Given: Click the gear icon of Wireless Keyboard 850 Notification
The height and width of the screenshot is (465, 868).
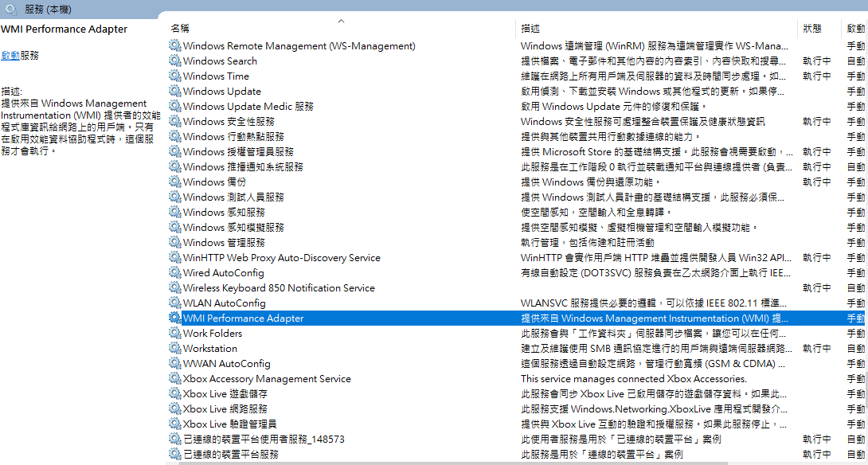Looking at the screenshot, I should point(175,288).
